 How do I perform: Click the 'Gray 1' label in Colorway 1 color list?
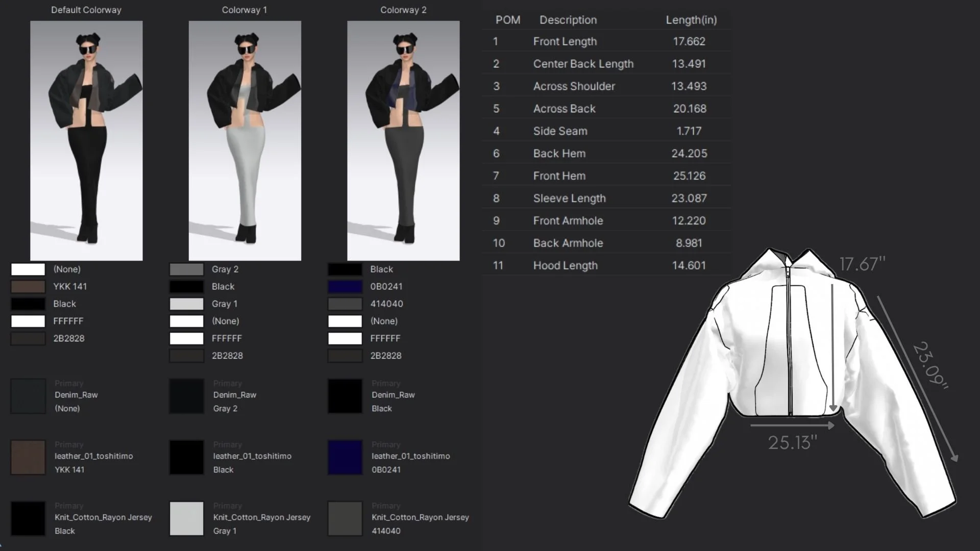tap(225, 304)
